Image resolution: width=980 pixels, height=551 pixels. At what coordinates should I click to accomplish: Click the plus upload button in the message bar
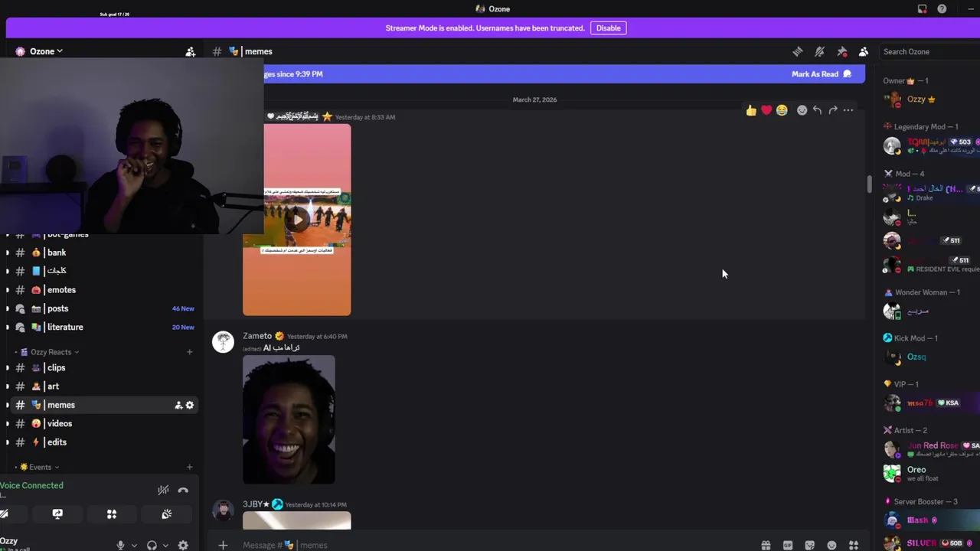223,545
